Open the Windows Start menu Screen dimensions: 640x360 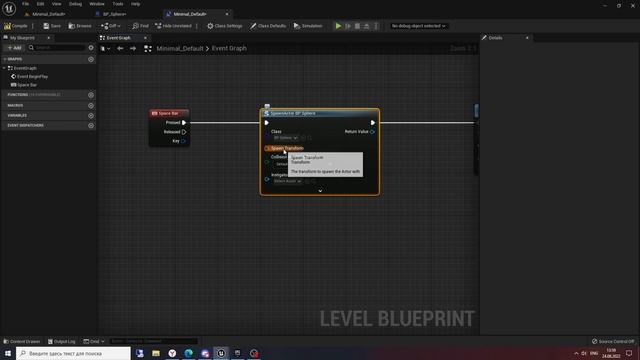tap(8, 353)
